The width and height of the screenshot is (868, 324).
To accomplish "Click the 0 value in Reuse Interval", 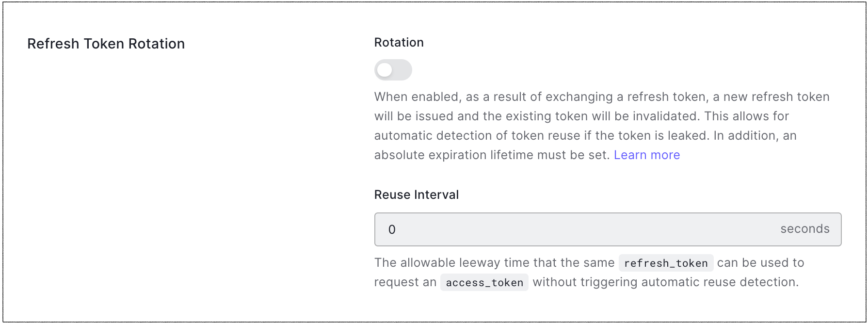I will click(x=392, y=229).
